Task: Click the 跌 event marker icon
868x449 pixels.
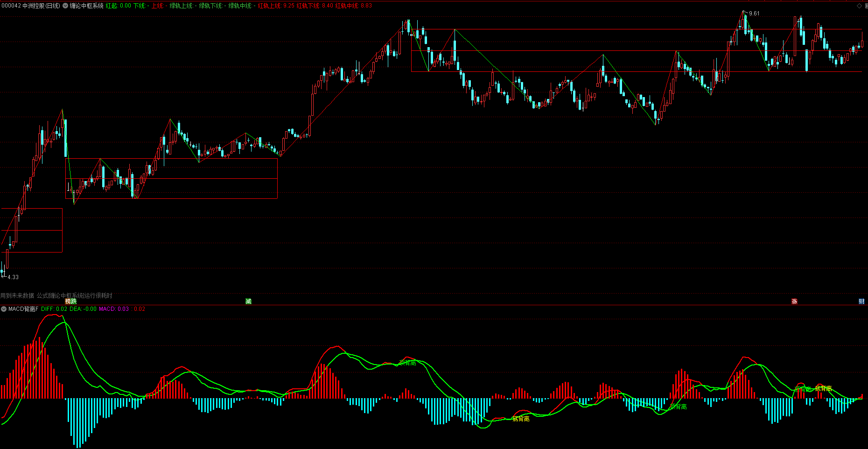Action: pos(73,302)
